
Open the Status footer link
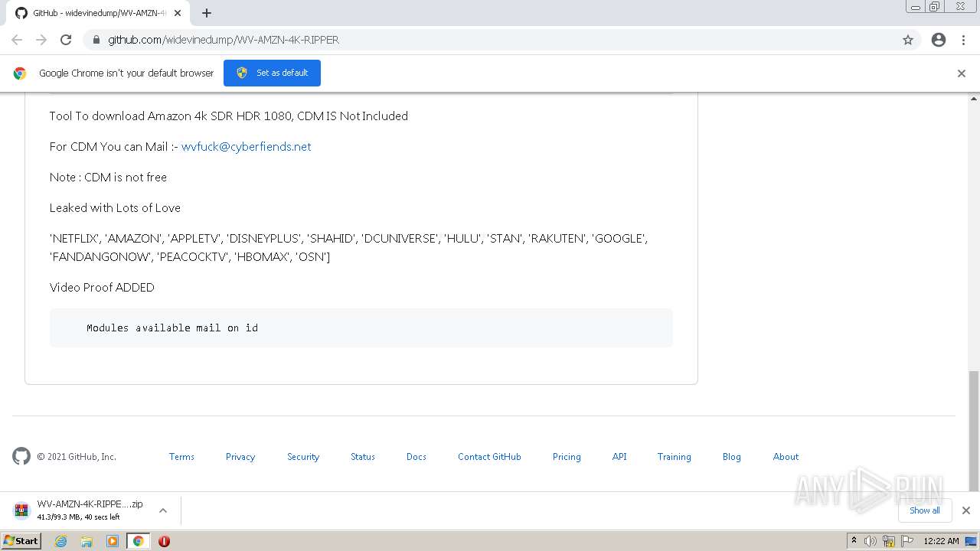[x=363, y=457]
